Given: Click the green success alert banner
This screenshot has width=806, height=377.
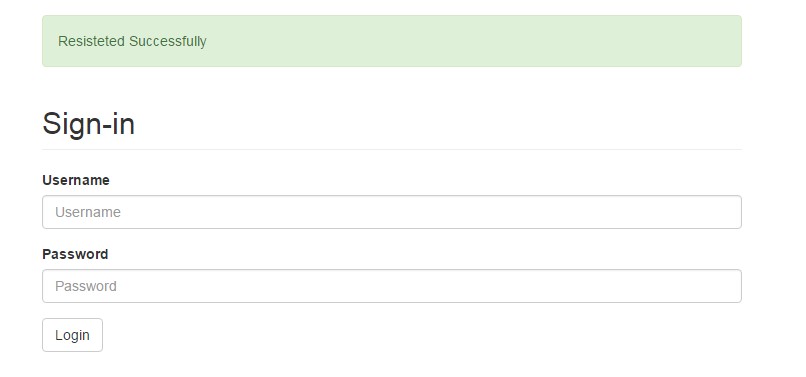Looking at the screenshot, I should coord(392,41).
